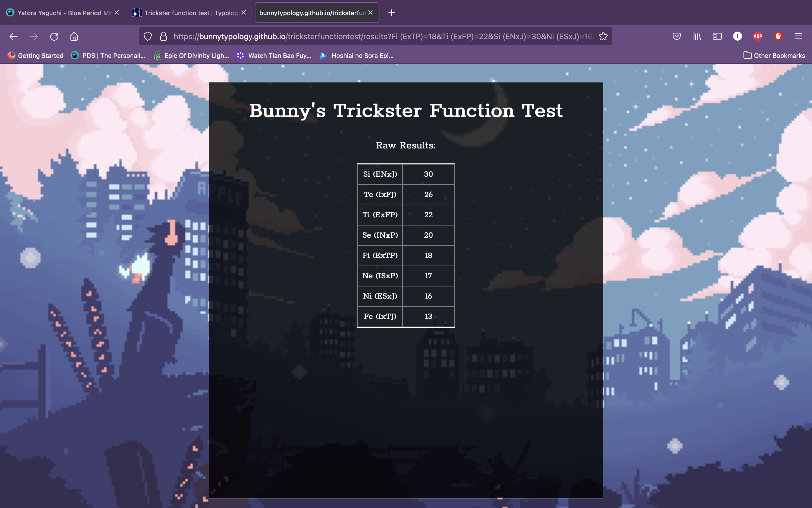Open Watch Tian Bao Fuy bookmark
Viewport: 812px width, 508px height.
[274, 55]
